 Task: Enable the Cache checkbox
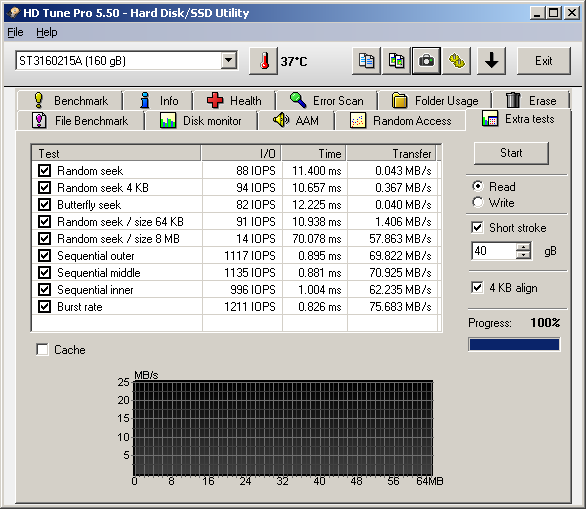tap(42, 349)
